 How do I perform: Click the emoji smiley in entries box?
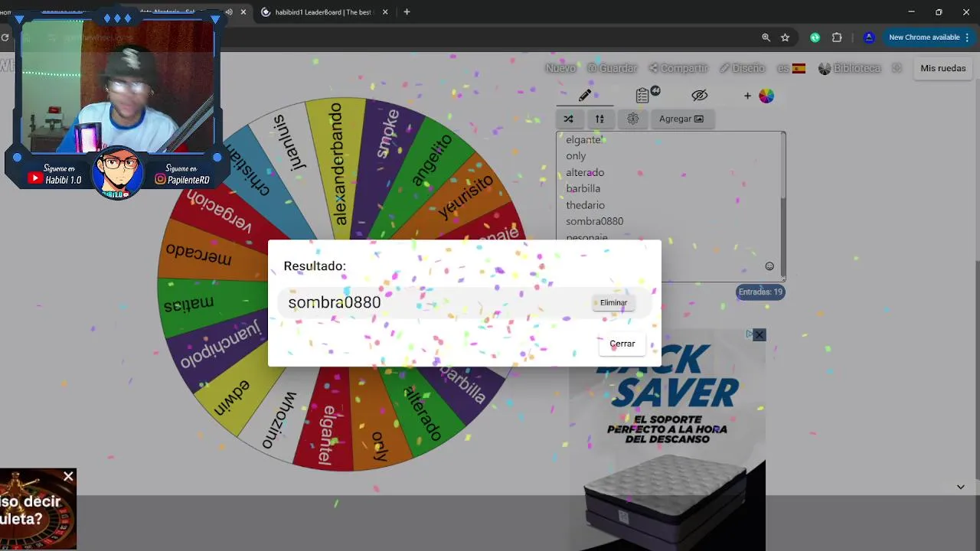pos(769,266)
